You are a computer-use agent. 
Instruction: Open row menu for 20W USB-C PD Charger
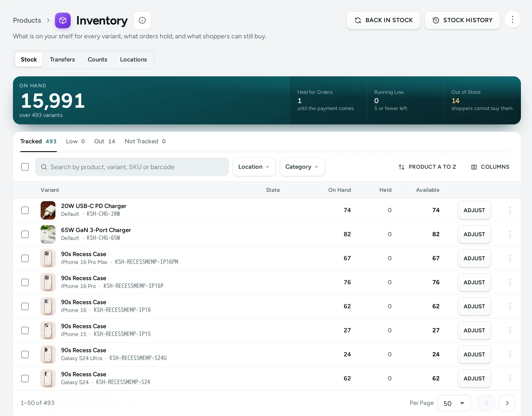(510, 210)
